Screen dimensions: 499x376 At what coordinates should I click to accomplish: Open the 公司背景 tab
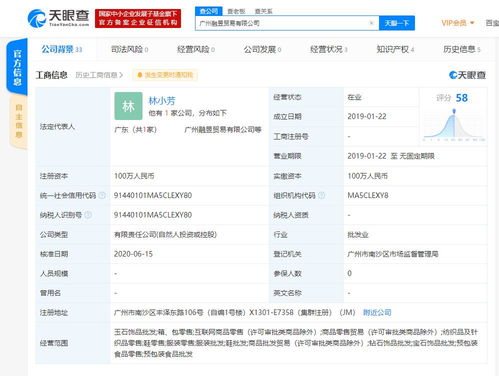[x=62, y=49]
